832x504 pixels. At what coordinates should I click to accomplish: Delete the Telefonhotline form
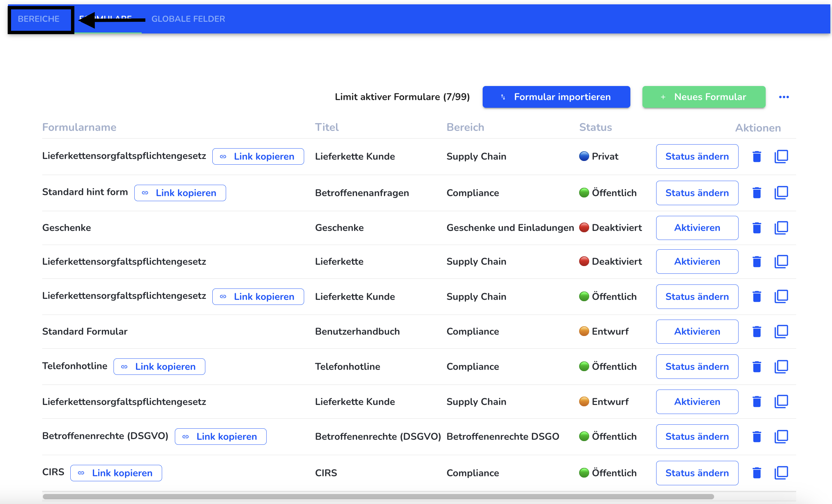pyautogui.click(x=757, y=367)
